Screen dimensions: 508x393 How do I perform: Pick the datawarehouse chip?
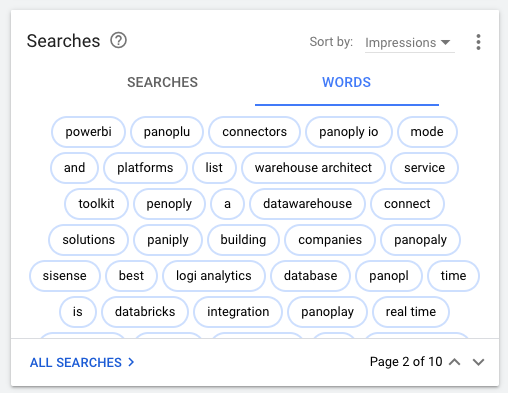pos(307,204)
